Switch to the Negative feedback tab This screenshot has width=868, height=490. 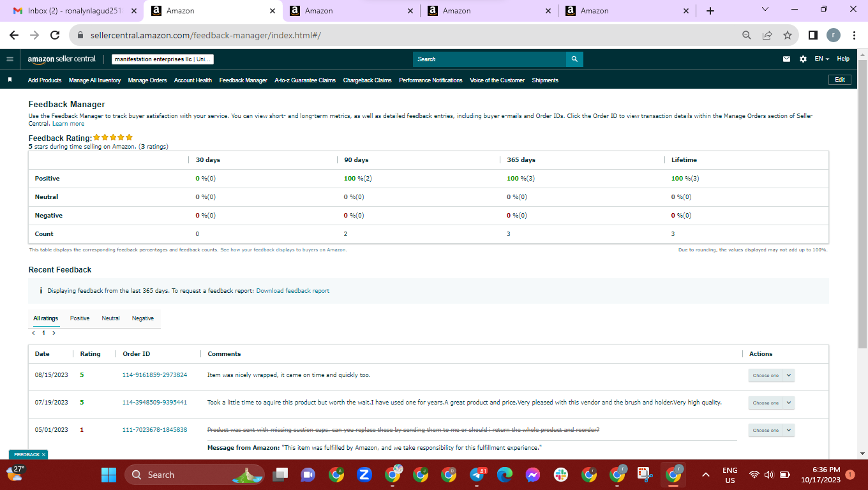click(x=143, y=318)
